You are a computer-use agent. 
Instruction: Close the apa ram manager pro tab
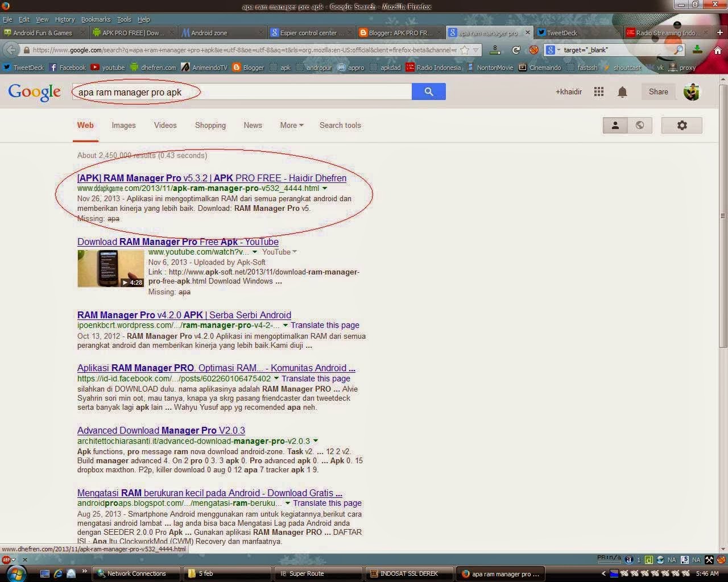(527, 33)
